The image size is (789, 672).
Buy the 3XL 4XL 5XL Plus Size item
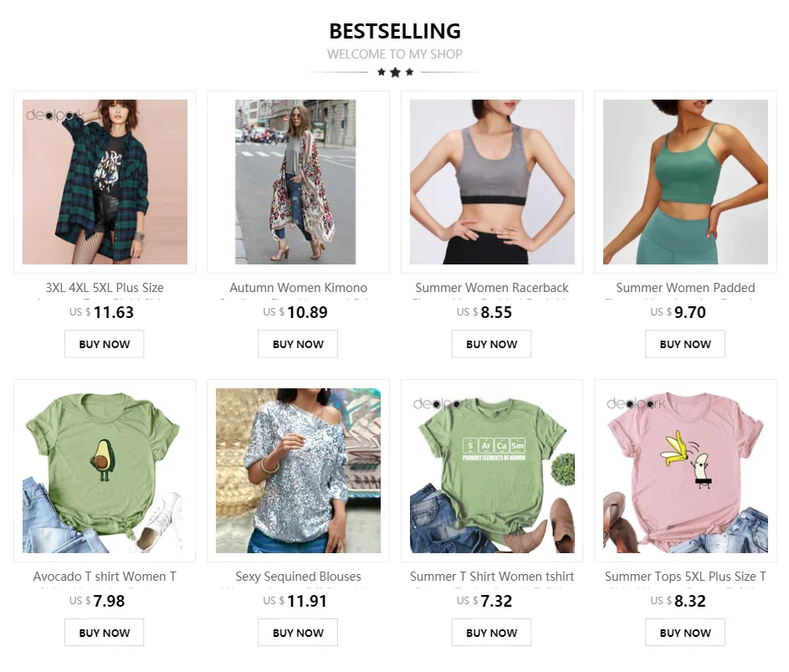(104, 344)
